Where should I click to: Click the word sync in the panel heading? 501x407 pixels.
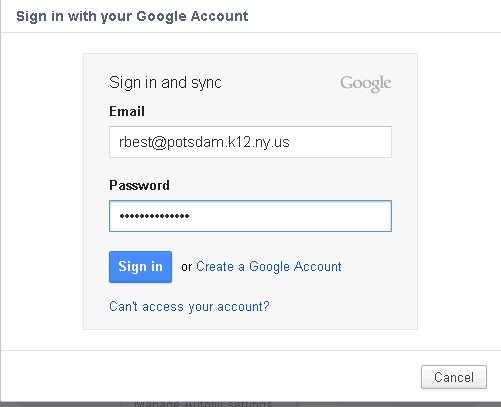click(206, 83)
